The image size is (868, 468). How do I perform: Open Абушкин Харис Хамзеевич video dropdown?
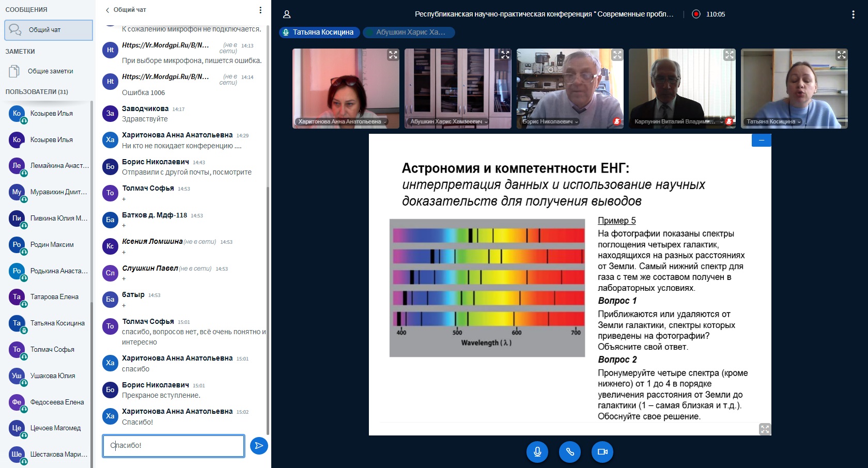(x=448, y=122)
